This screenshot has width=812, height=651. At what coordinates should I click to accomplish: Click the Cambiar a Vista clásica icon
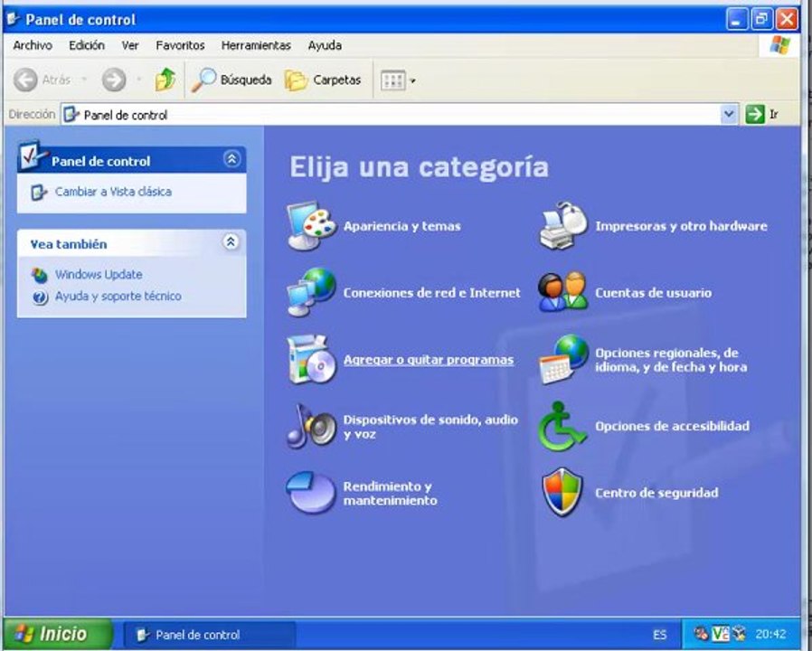point(39,193)
